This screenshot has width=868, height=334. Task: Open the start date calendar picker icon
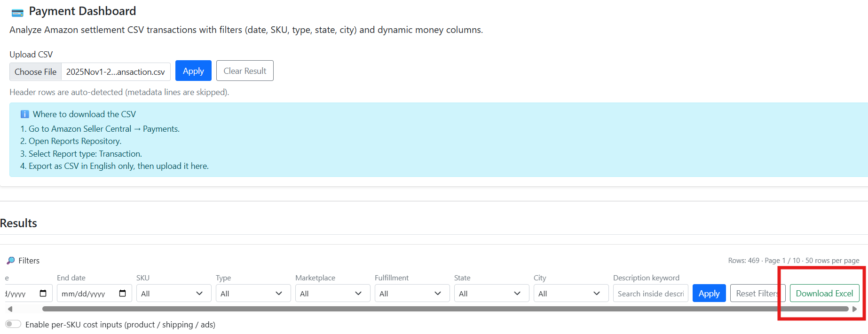43,294
